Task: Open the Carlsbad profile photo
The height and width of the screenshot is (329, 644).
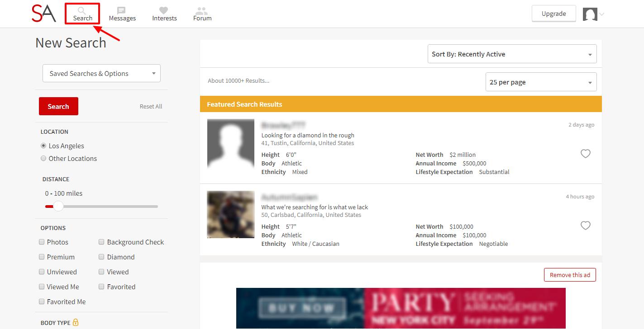Action: point(231,215)
